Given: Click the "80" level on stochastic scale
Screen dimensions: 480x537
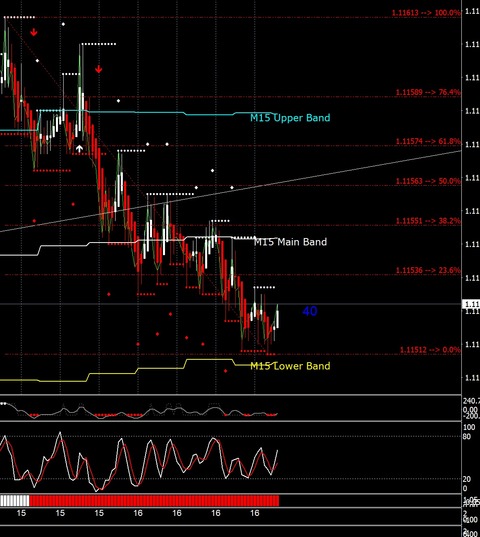Looking at the screenshot, I should coord(467,437).
